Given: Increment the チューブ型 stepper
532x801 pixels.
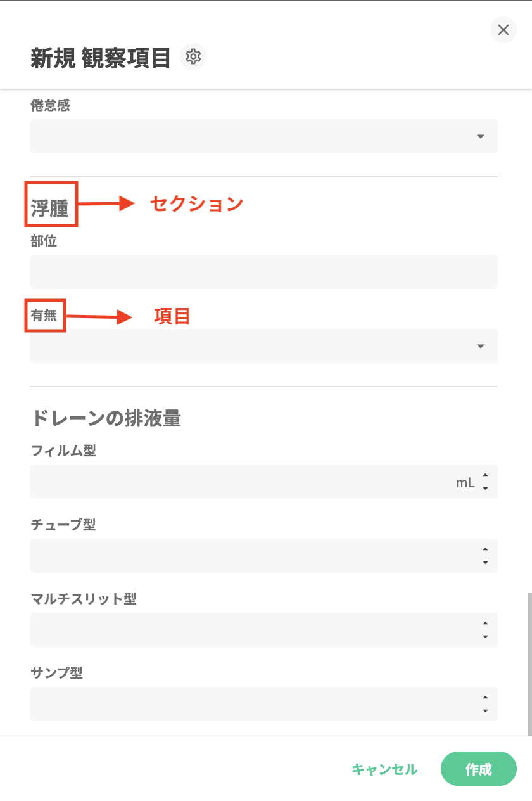Looking at the screenshot, I should point(485,549).
